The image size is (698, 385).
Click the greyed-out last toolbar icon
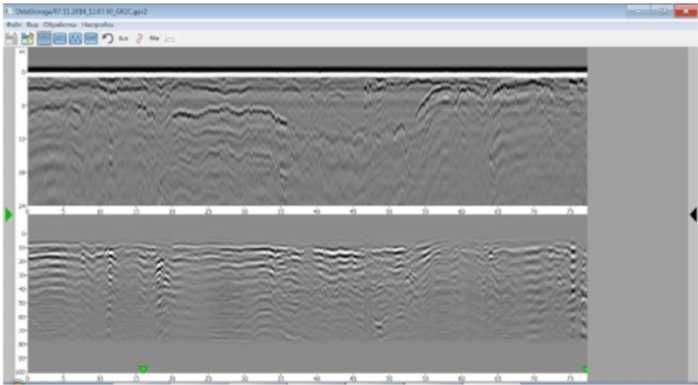tap(169, 39)
